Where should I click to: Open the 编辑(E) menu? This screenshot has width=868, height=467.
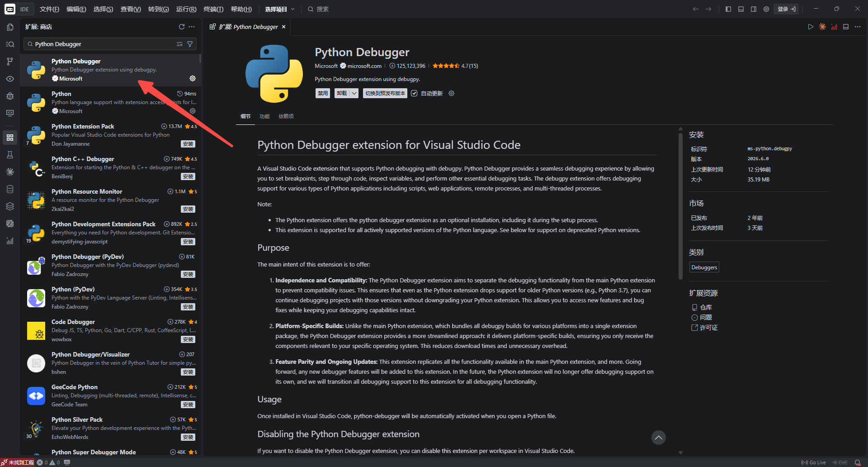[x=76, y=9]
